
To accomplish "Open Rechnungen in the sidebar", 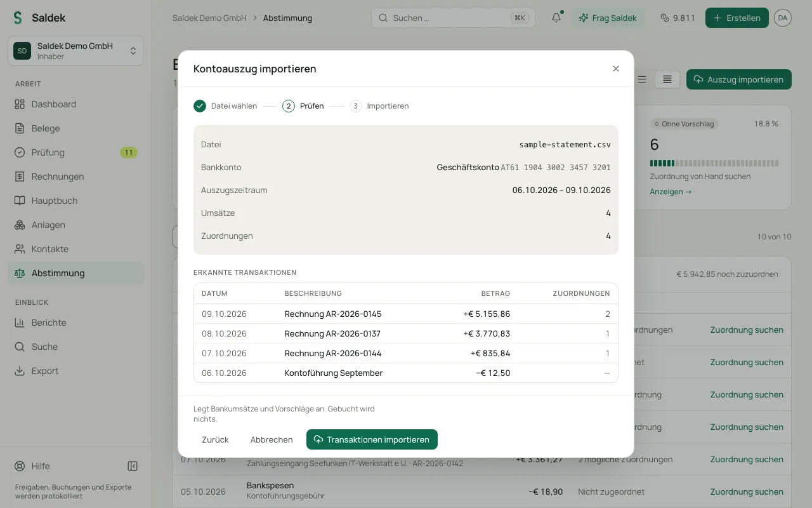I will pos(76,177).
